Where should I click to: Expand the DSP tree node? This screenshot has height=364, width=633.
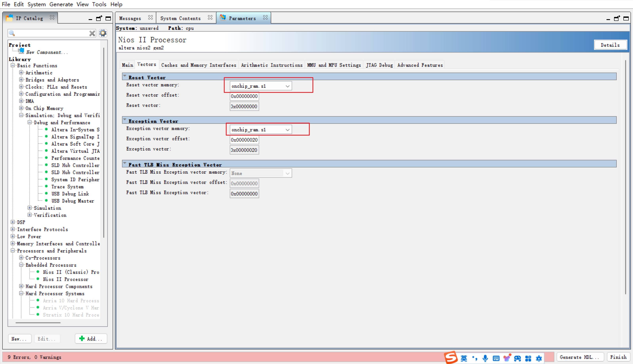point(12,222)
